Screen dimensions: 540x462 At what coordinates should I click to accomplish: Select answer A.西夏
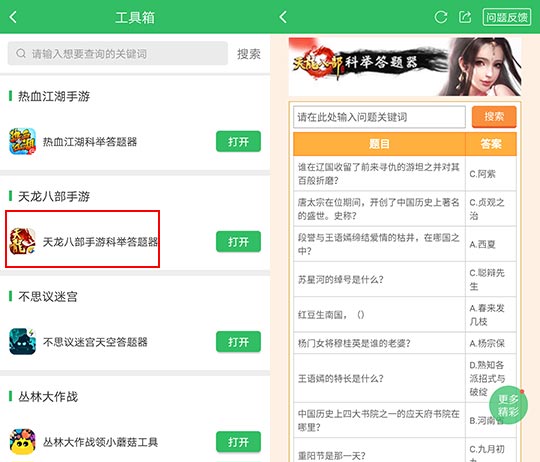[x=482, y=244]
